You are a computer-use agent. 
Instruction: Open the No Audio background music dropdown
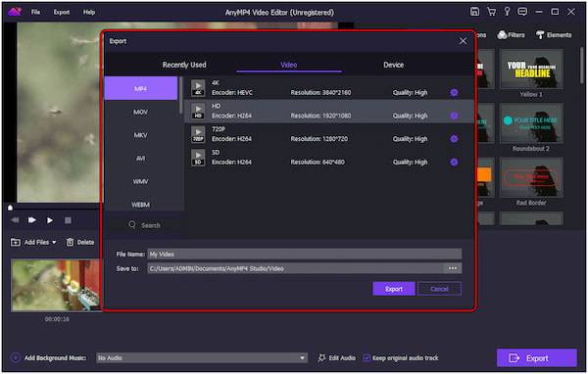click(x=201, y=358)
